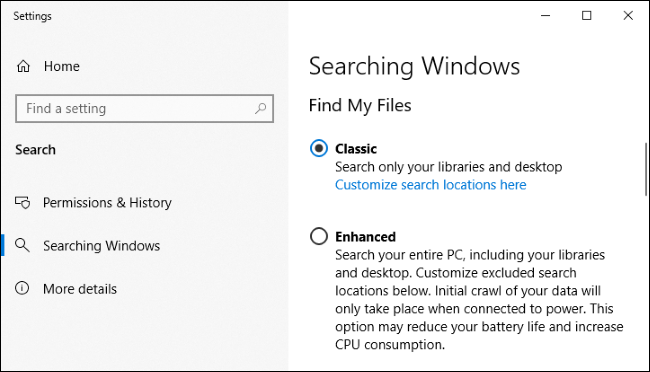Click the Search category label in sidebar

click(x=35, y=150)
